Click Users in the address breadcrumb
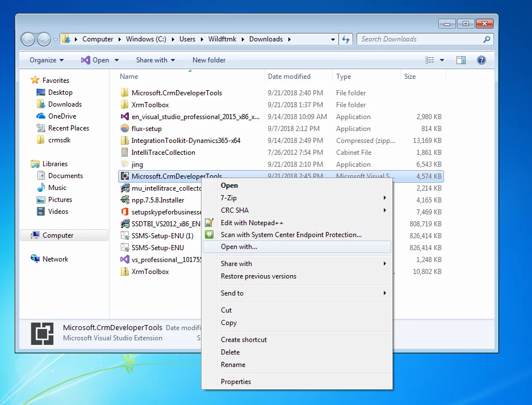Image resolution: width=532 pixels, height=405 pixels. [x=187, y=39]
